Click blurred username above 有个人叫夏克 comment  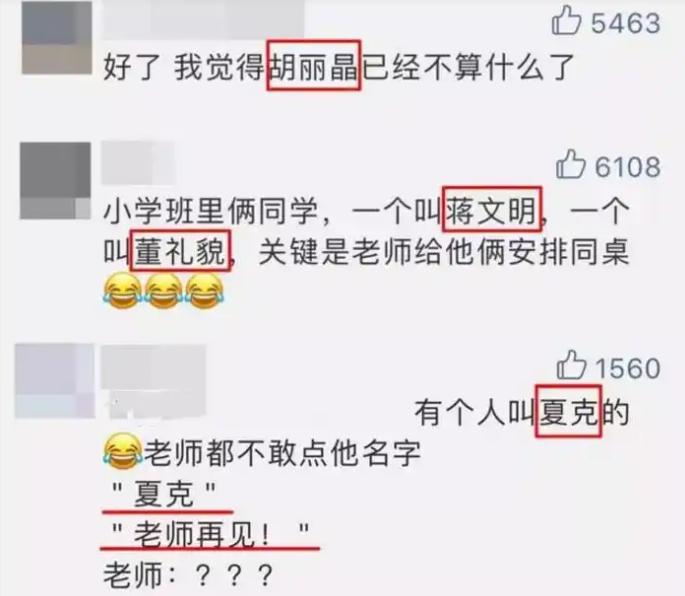[154, 379]
